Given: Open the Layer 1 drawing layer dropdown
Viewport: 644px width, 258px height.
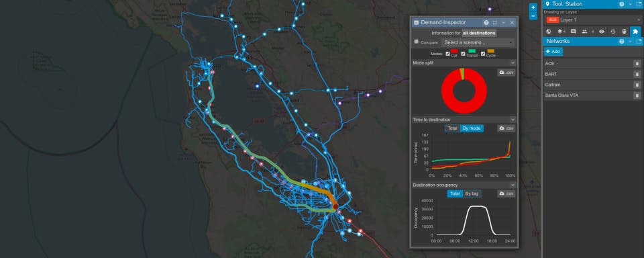Looking at the screenshot, I should pos(593,19).
